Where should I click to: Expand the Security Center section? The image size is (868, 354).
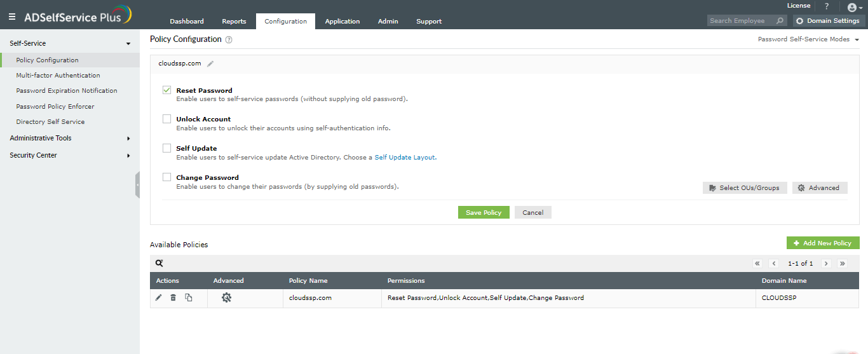[x=70, y=155]
